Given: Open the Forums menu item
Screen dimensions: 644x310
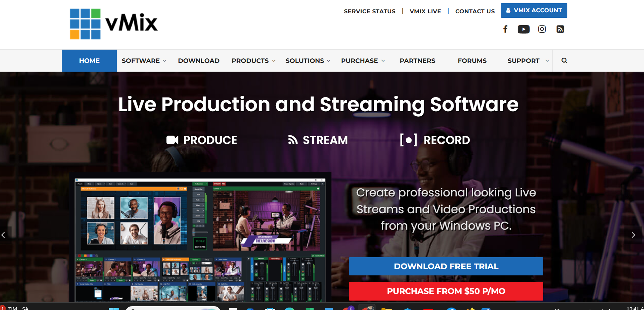Looking at the screenshot, I should [472, 60].
